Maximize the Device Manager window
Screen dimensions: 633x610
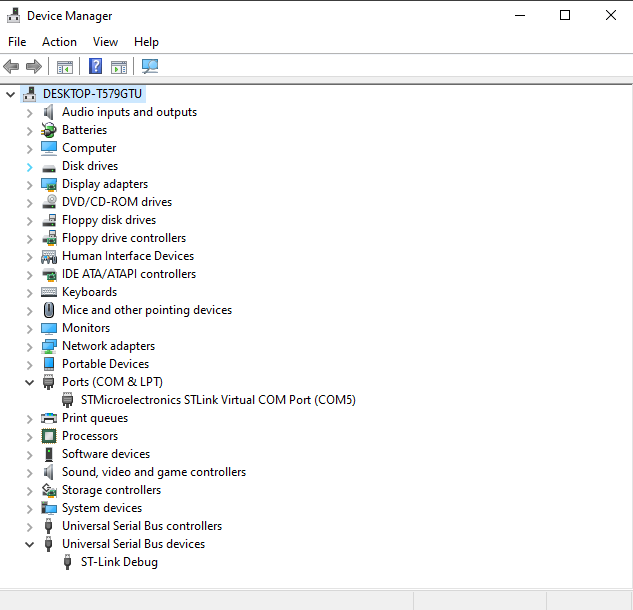pos(565,15)
